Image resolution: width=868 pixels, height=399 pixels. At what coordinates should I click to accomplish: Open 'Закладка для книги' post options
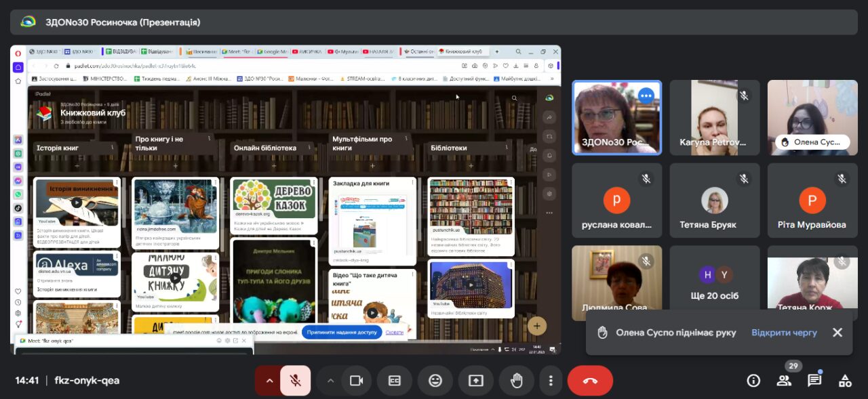coord(412,182)
